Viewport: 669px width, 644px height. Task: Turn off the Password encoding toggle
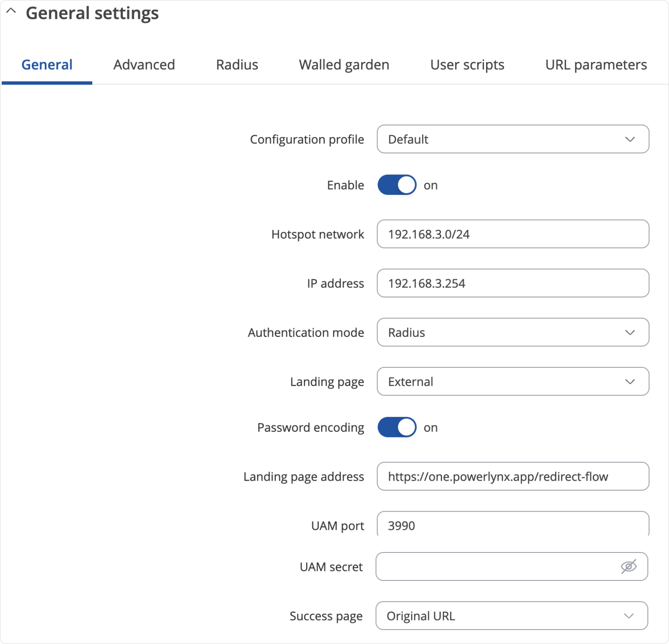click(397, 427)
